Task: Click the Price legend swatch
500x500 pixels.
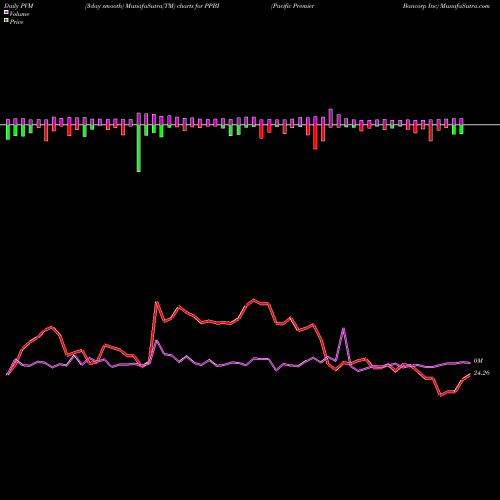Action: coord(6,21)
